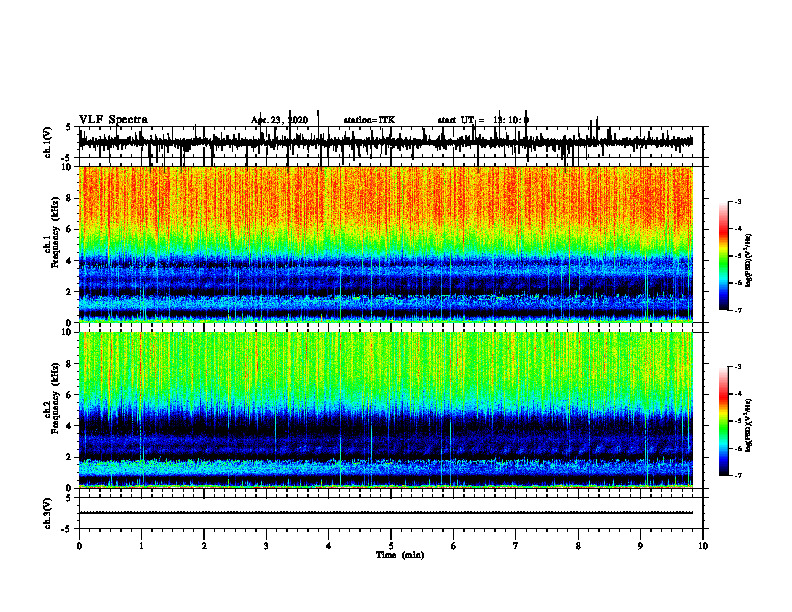This screenshot has width=792, height=612.
Task: Click the '8' kHz tick on ch.2 axis
Action: (70, 364)
